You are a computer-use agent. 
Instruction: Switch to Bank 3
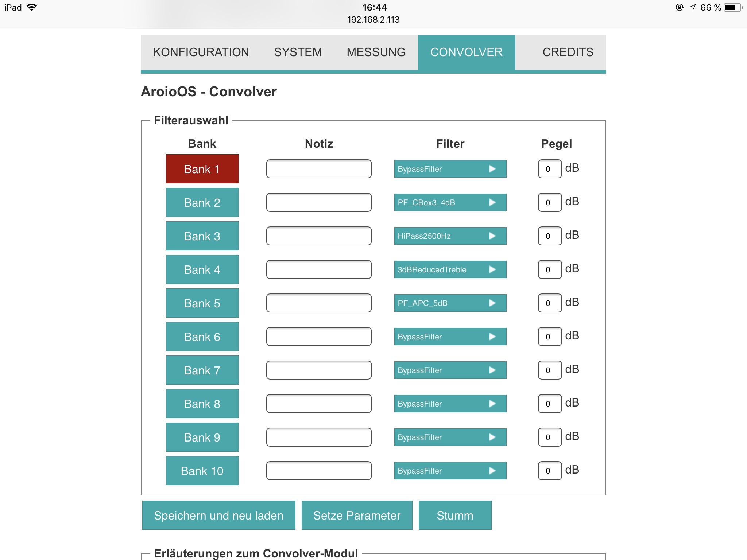coord(202,236)
